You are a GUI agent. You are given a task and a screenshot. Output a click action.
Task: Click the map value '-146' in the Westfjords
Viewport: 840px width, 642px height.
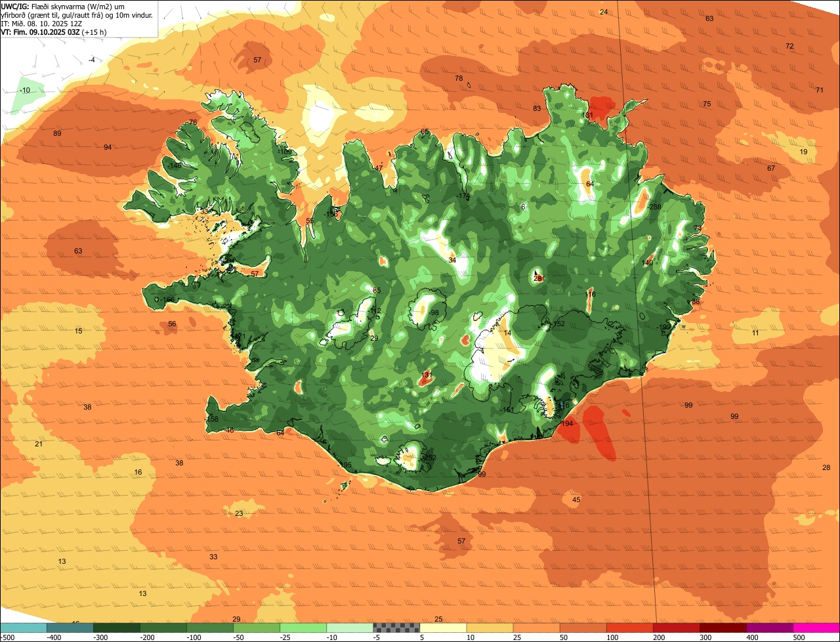[174, 166]
